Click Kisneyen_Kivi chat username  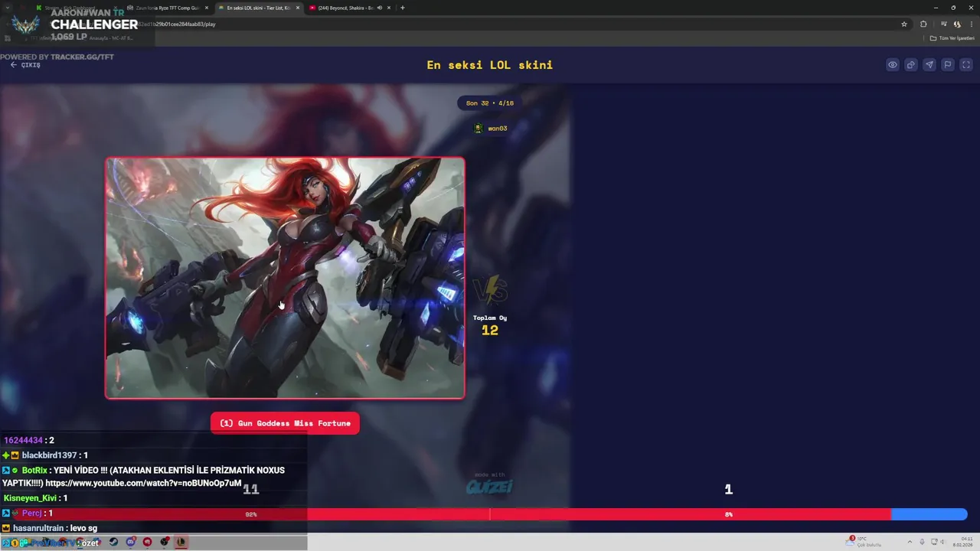pyautogui.click(x=30, y=498)
